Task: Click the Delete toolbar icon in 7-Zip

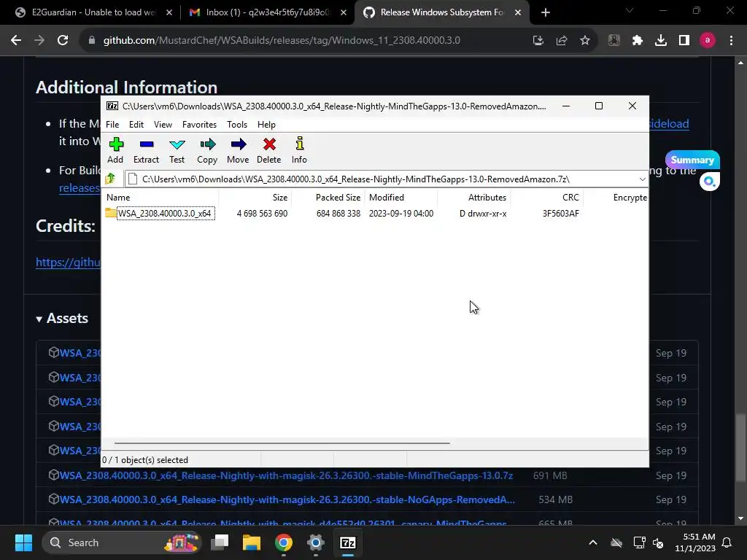Action: coord(269,150)
